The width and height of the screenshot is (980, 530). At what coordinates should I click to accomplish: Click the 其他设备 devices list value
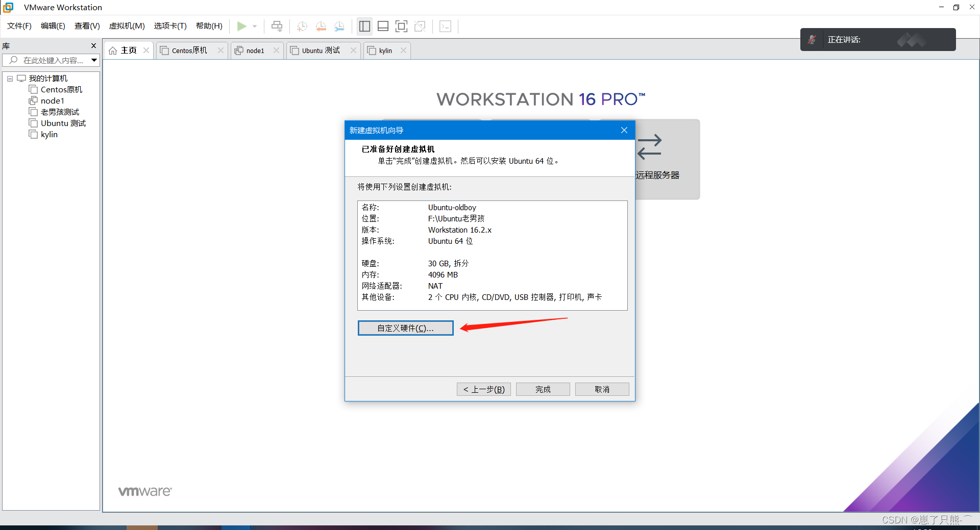[515, 297]
